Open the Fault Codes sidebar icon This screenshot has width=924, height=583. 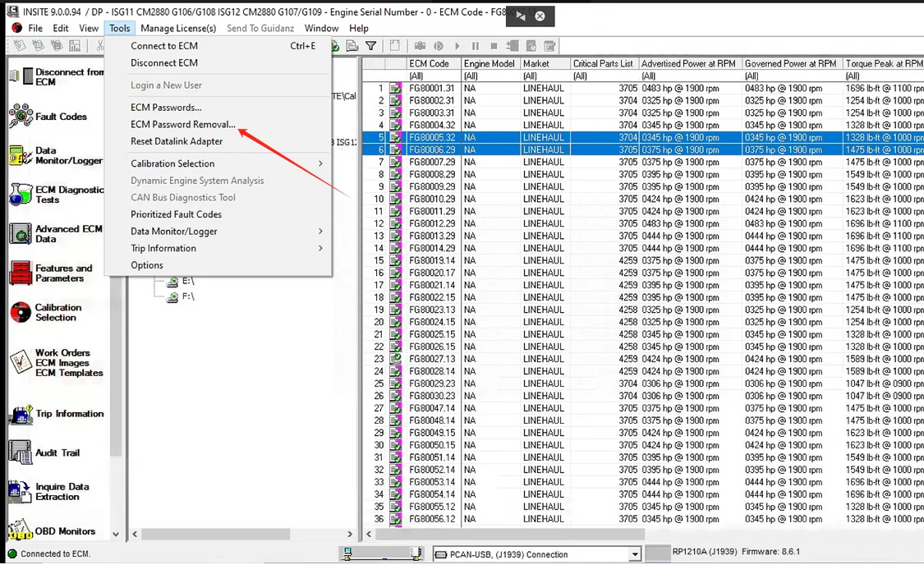(21, 117)
